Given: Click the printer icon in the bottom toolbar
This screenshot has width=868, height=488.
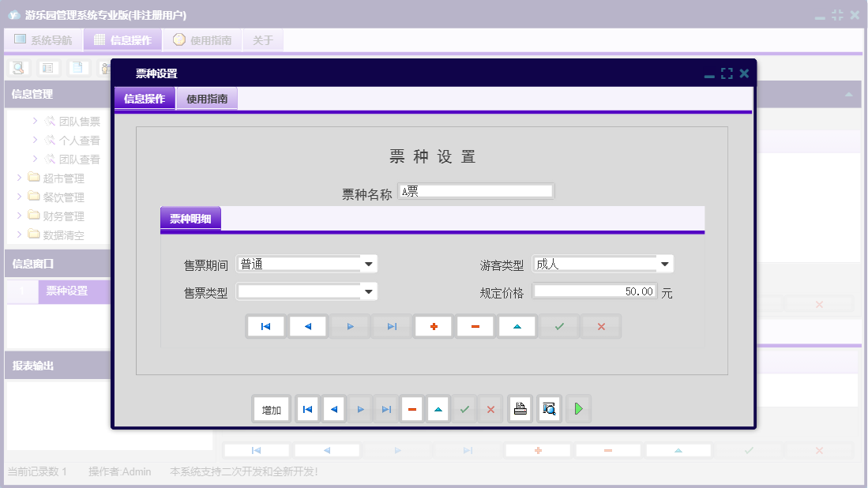Looking at the screenshot, I should tap(520, 408).
